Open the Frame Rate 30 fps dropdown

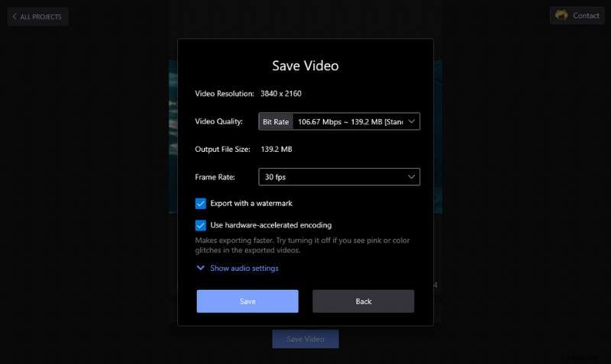click(339, 177)
